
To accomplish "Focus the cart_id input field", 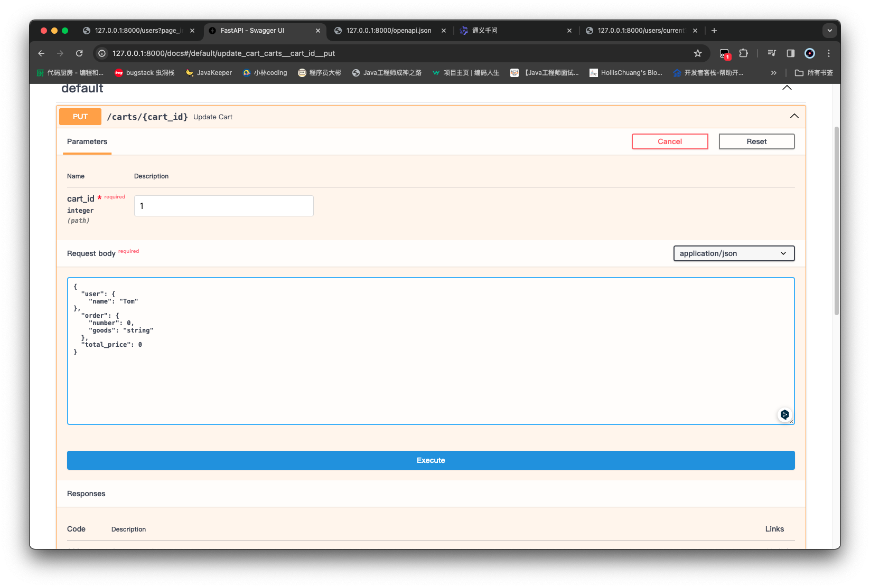I will coord(224,206).
